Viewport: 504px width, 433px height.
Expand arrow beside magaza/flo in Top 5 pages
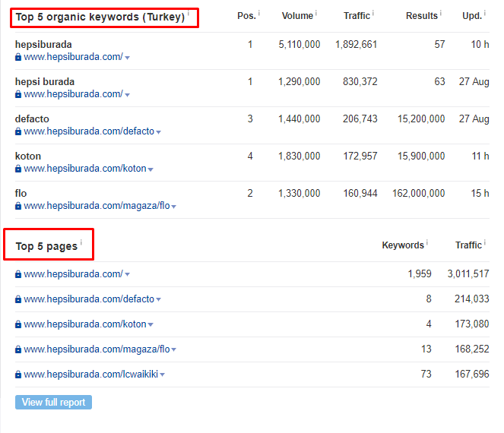coord(174,349)
